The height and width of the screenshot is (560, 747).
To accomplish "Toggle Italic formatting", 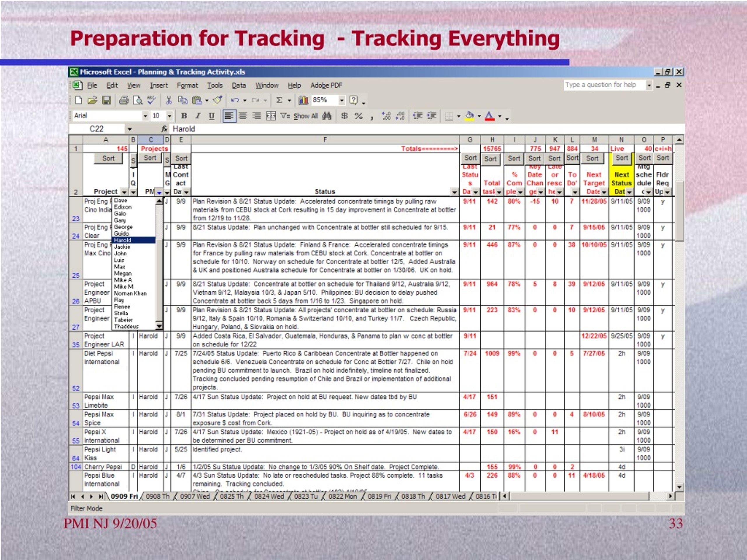I will pyautogui.click(x=198, y=116).
